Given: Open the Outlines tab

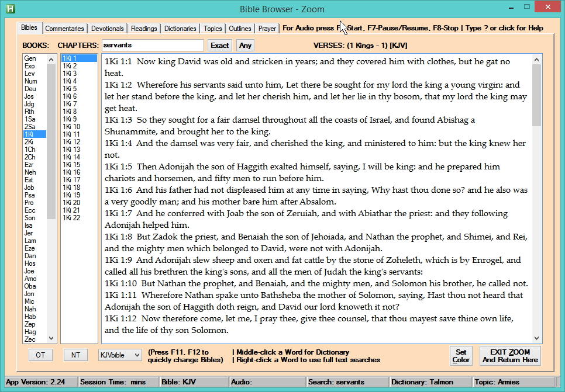Looking at the screenshot, I should pyautogui.click(x=240, y=29).
